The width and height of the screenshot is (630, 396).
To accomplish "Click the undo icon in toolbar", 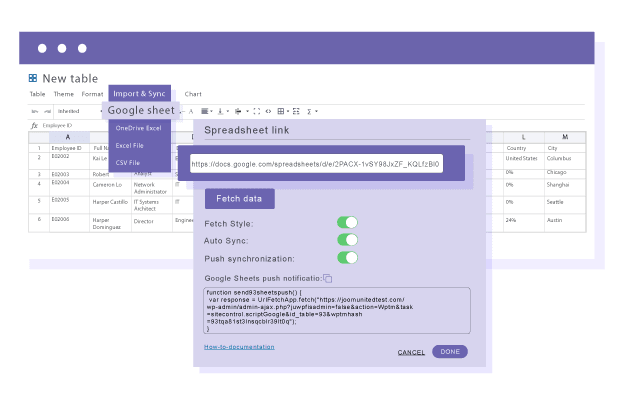I will pos(35,111).
